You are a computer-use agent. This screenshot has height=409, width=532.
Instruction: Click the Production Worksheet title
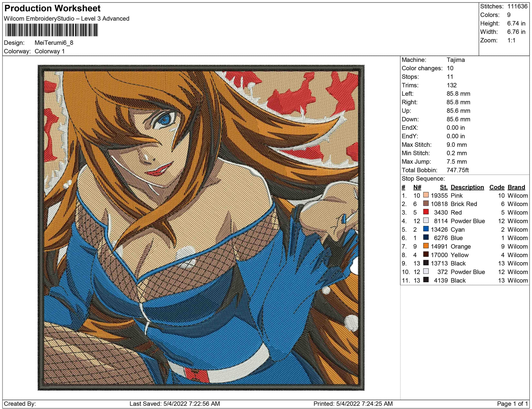(52, 8)
